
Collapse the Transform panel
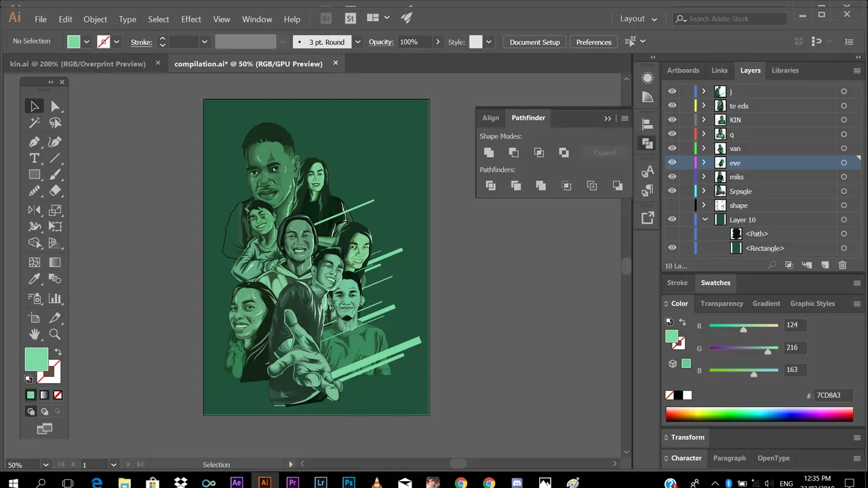point(666,438)
